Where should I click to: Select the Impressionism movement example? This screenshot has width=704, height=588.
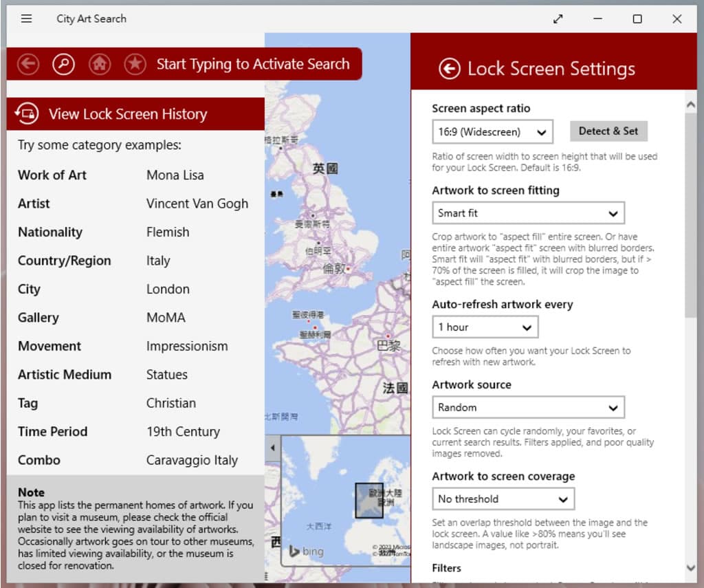[x=187, y=347]
